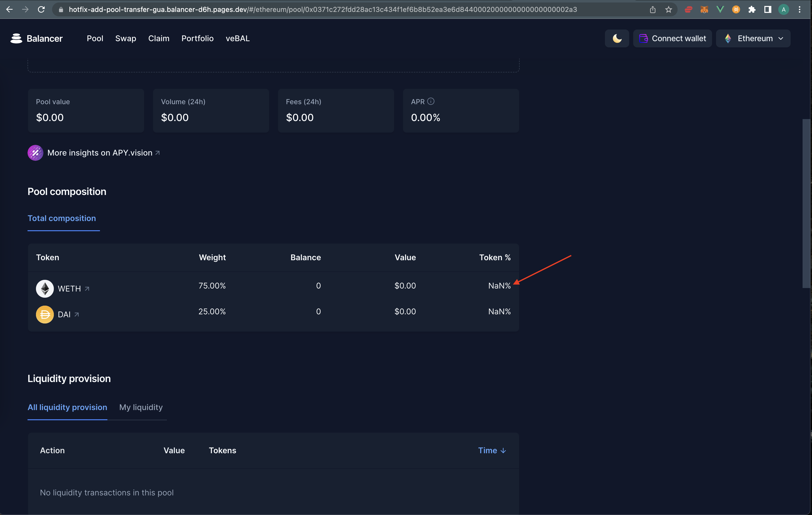
Task: Click the APY.vision circular icon
Action: 35,153
